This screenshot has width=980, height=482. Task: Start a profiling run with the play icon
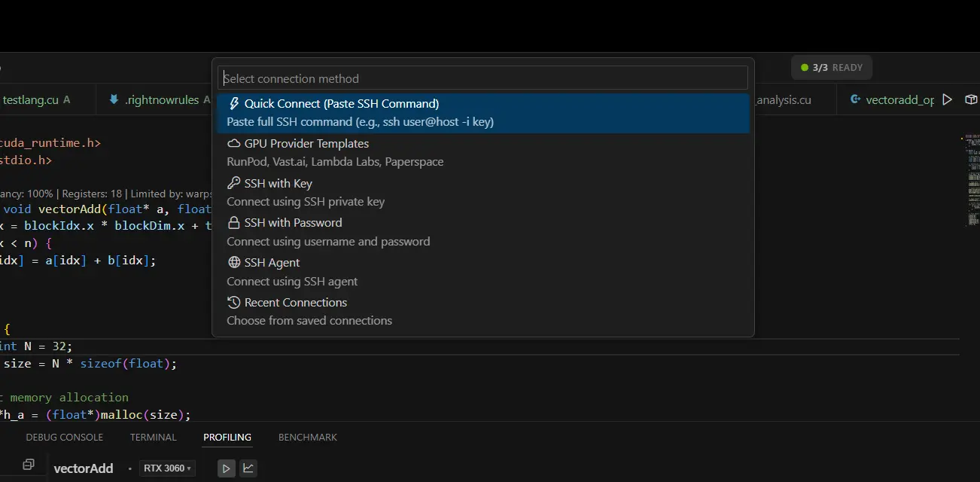tap(226, 468)
